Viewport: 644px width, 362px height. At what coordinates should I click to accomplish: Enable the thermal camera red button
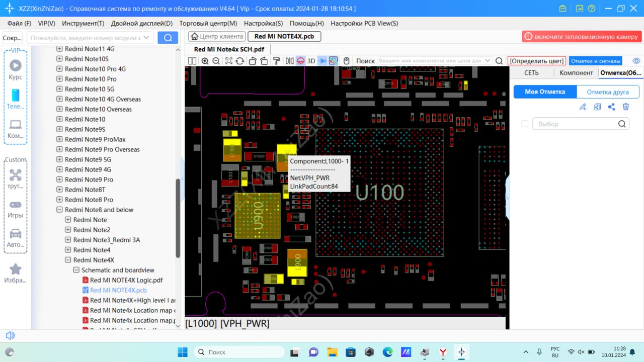coord(582,37)
